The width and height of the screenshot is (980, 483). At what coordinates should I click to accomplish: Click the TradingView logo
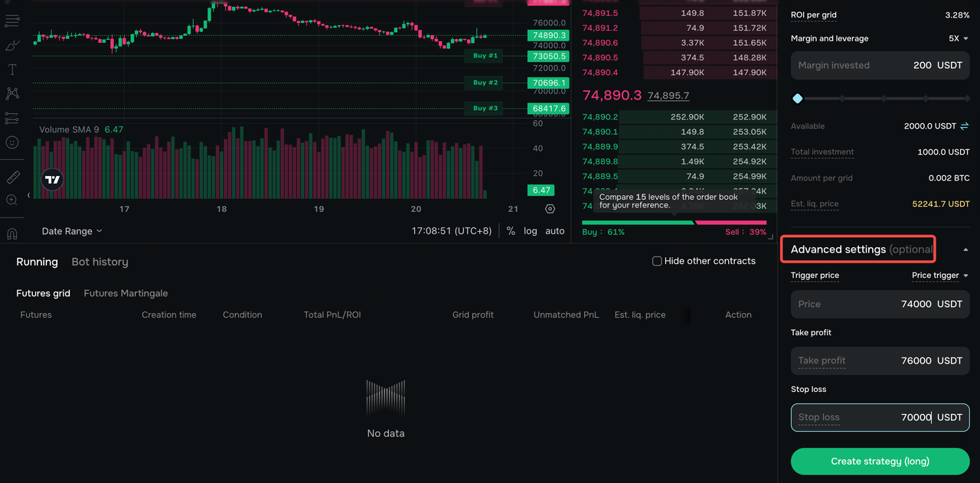coord(52,180)
